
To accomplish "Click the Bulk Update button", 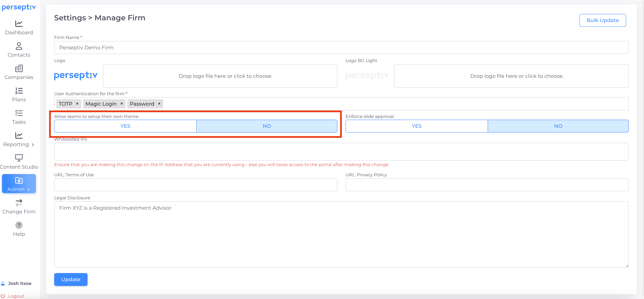I will click(602, 20).
